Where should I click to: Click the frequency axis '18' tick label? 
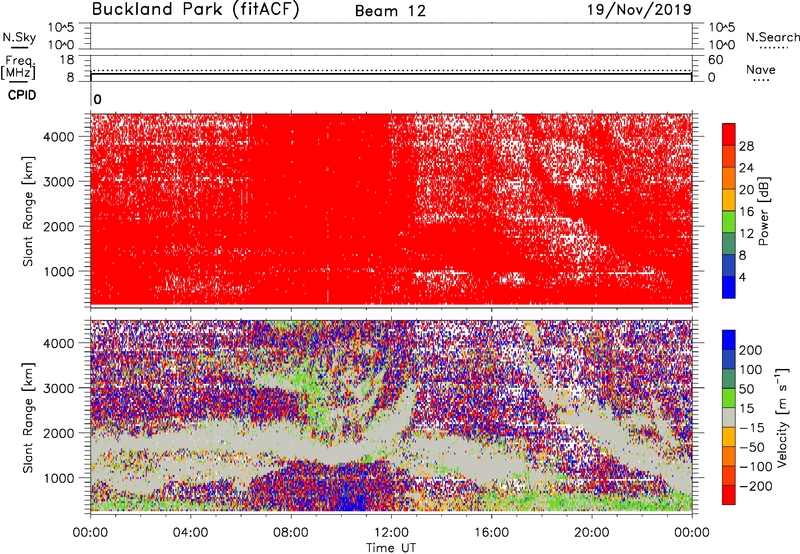pos(67,60)
